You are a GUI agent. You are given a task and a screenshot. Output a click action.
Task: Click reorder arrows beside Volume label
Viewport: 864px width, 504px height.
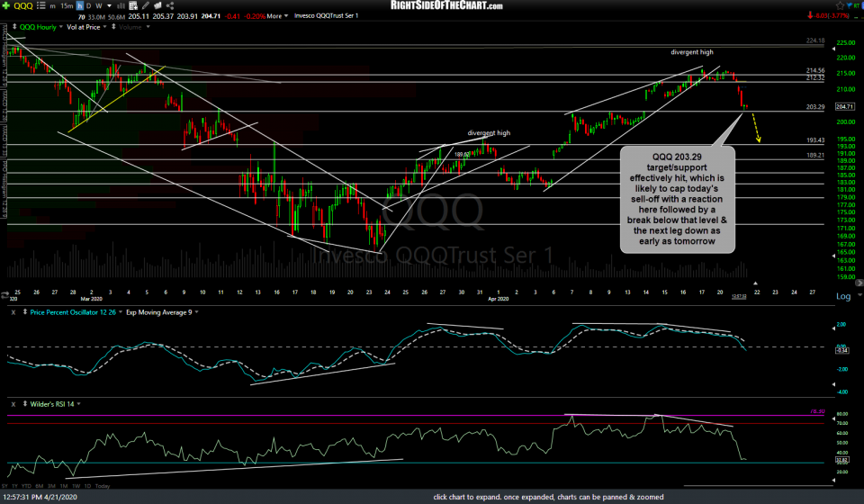(113, 26)
